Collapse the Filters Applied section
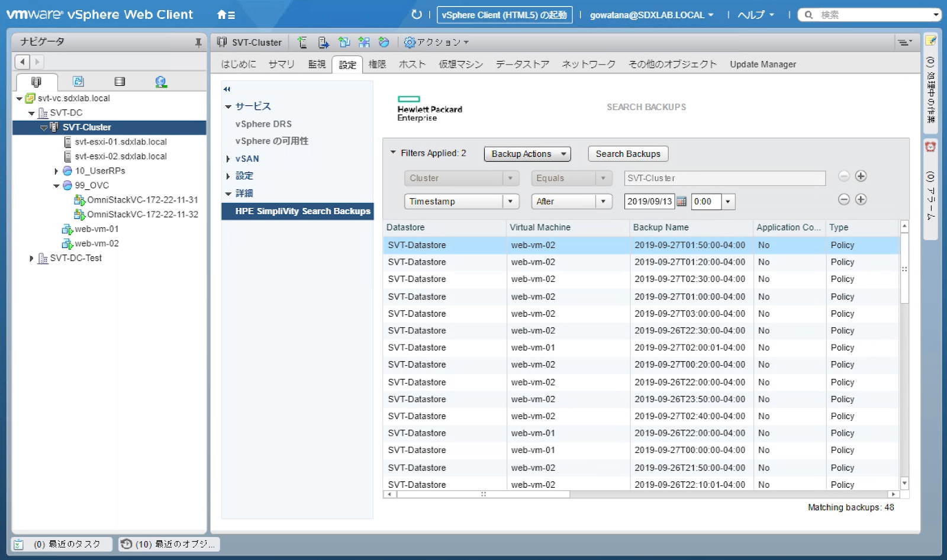947x560 pixels. [x=393, y=153]
